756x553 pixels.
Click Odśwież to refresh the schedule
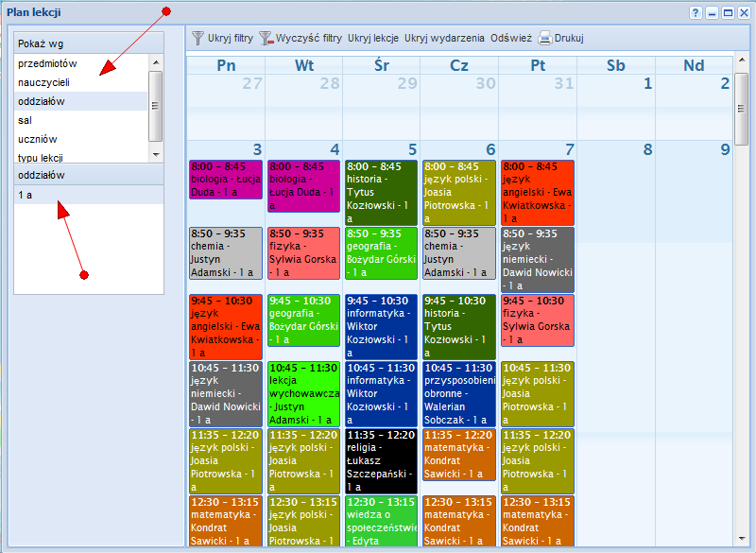[x=511, y=38]
